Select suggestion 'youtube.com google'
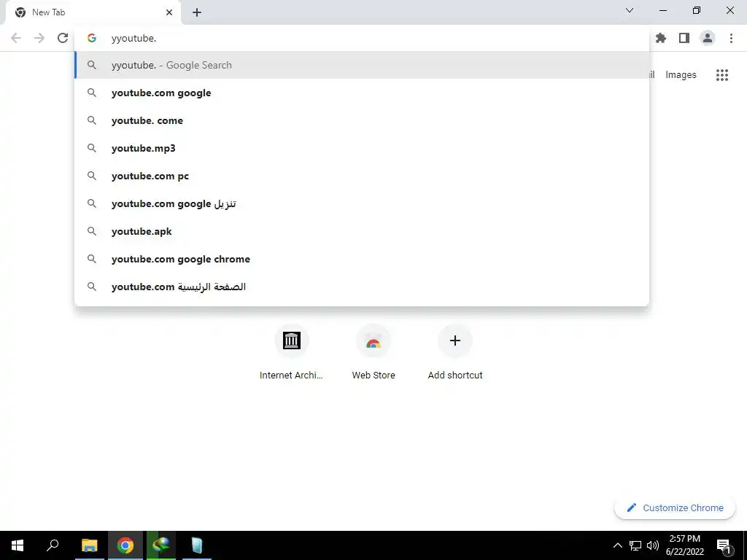 362,93
